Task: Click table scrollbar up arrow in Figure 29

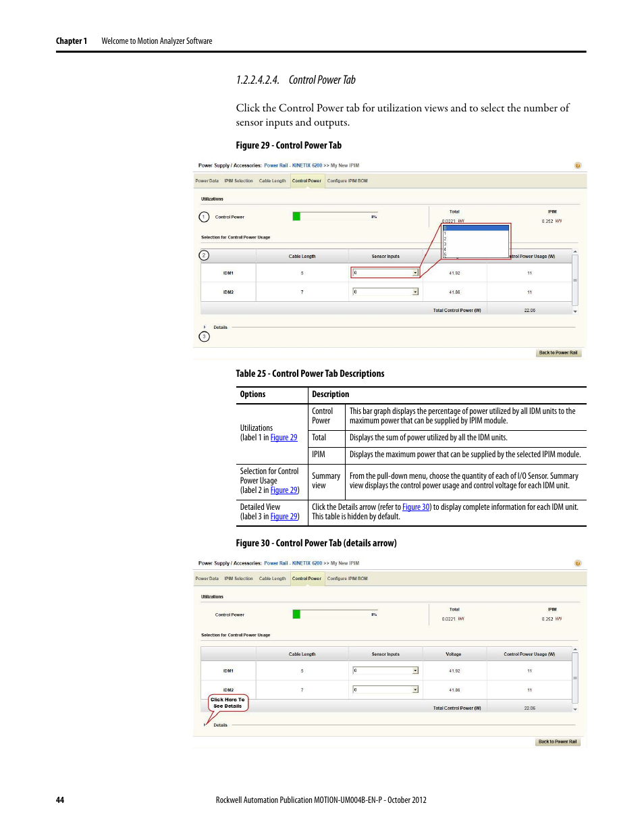Action: pos(575,252)
